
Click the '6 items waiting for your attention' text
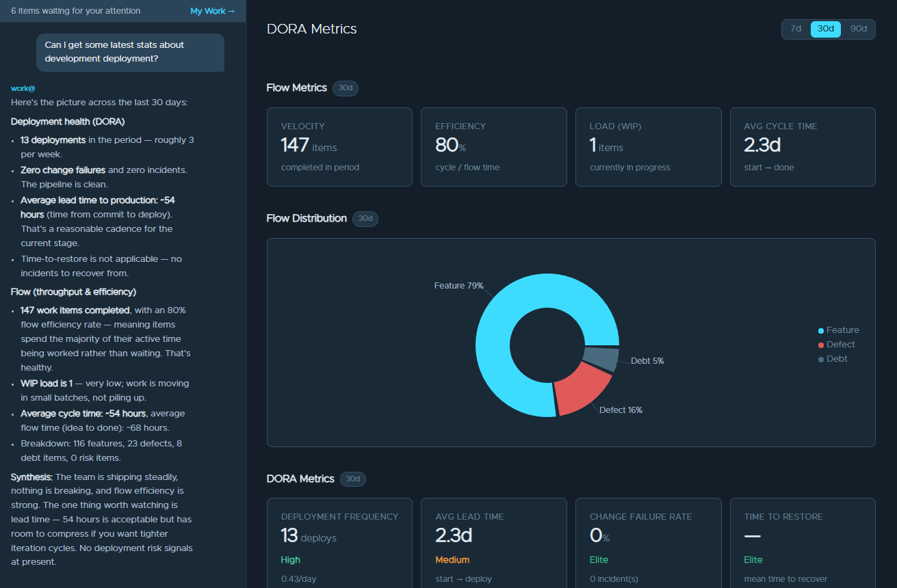pos(76,11)
